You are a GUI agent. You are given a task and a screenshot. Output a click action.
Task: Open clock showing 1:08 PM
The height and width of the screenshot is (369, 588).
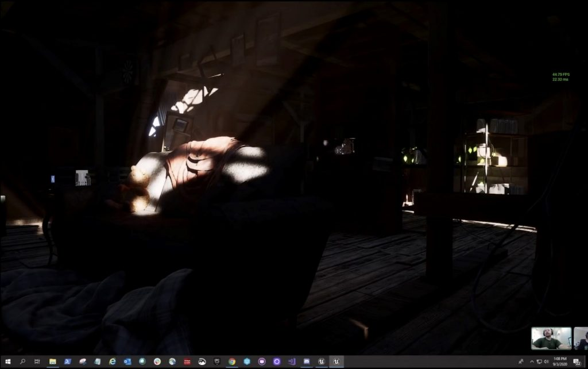click(559, 362)
